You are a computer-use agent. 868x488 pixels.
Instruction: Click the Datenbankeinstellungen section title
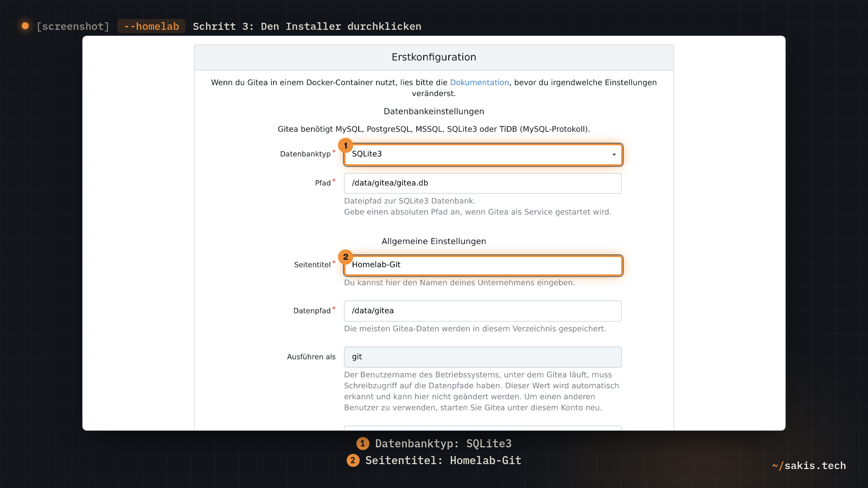point(434,111)
